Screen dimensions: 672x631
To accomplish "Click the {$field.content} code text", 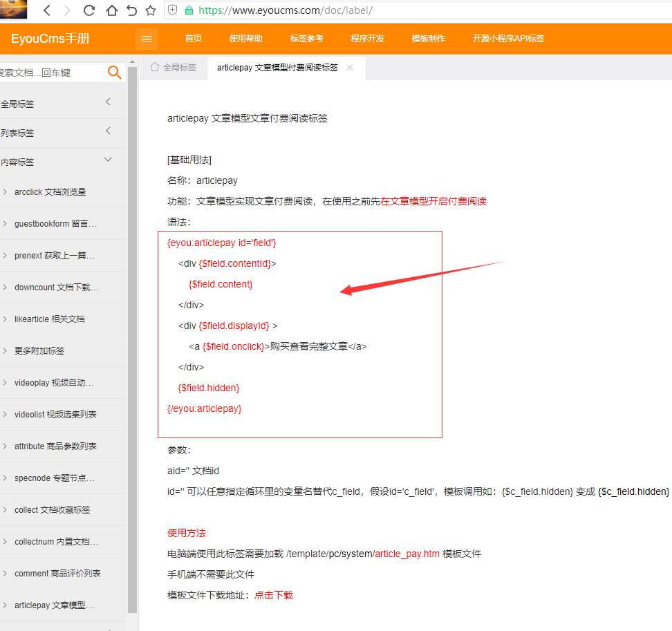I will [x=221, y=284].
